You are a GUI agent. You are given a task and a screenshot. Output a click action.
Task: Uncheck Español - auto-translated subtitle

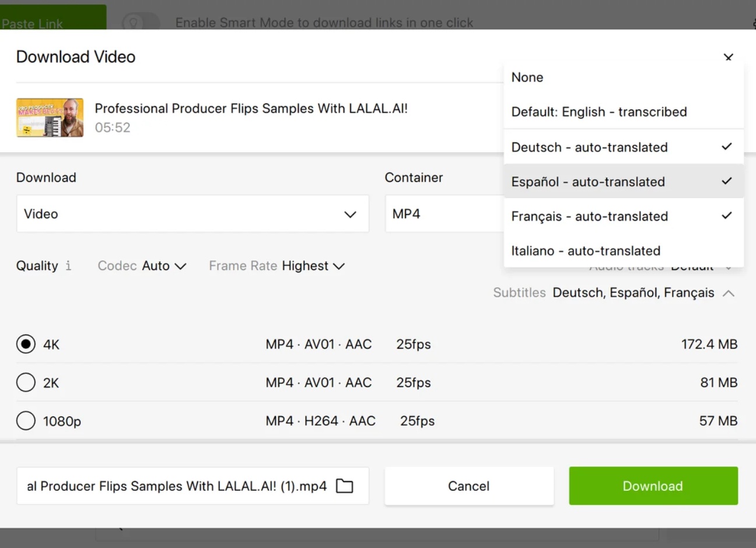click(x=624, y=181)
